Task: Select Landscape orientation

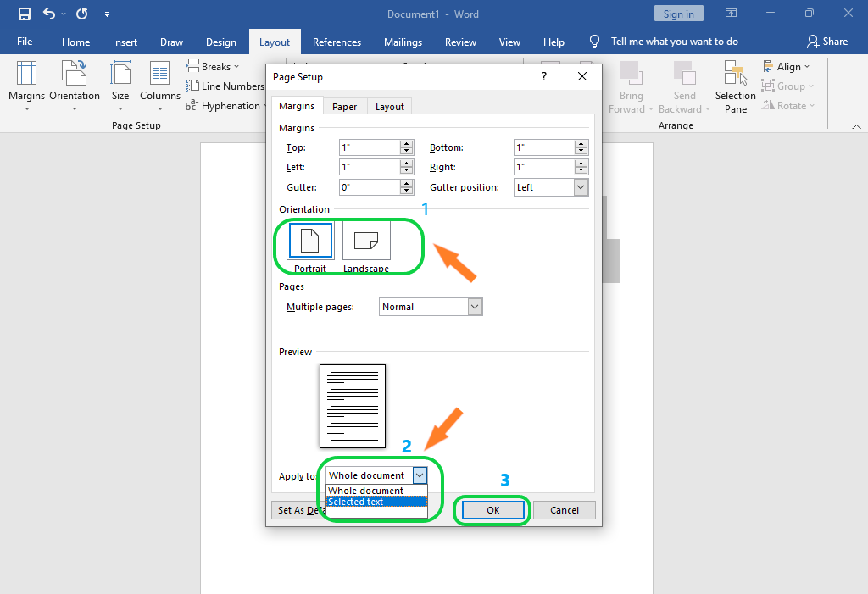Action: tap(365, 241)
